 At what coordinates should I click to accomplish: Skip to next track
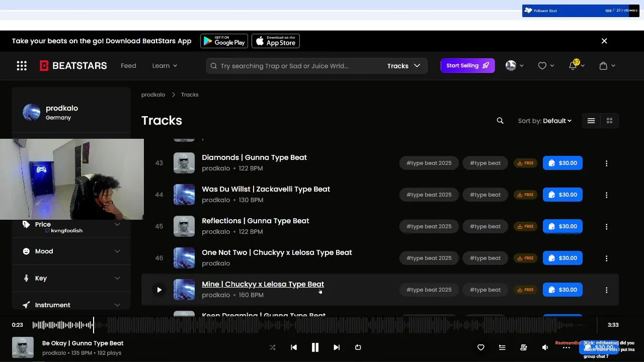coord(337,347)
